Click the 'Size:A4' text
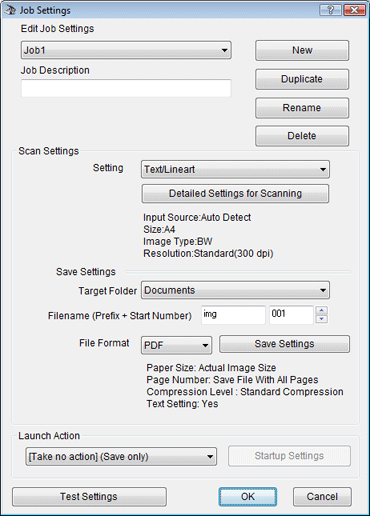The image size is (370, 516). click(159, 230)
